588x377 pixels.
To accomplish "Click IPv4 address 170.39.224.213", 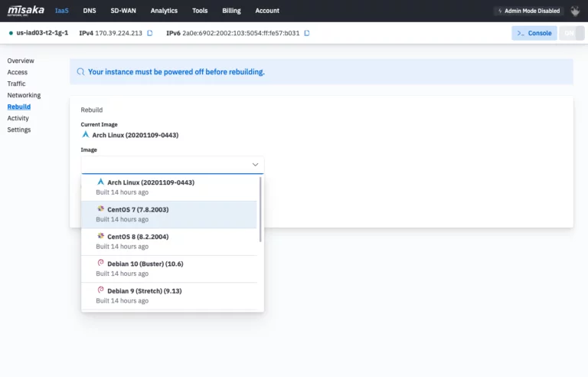I will click(119, 33).
